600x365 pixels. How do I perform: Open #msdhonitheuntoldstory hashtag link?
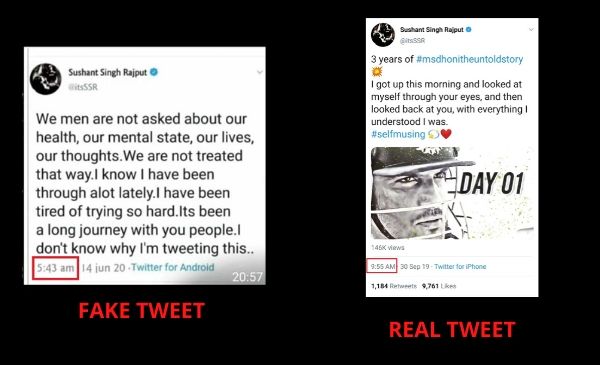click(470, 59)
